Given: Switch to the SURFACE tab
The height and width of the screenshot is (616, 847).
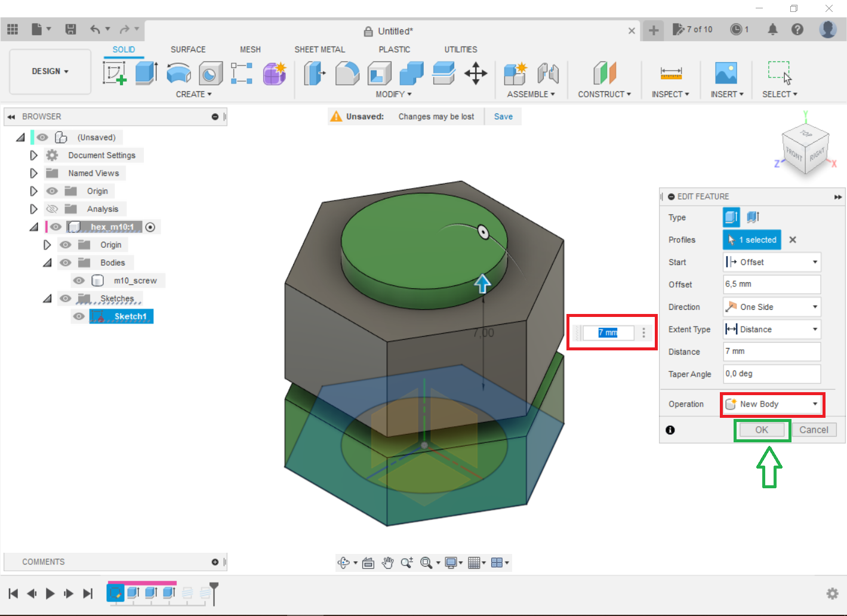Looking at the screenshot, I should point(188,50).
